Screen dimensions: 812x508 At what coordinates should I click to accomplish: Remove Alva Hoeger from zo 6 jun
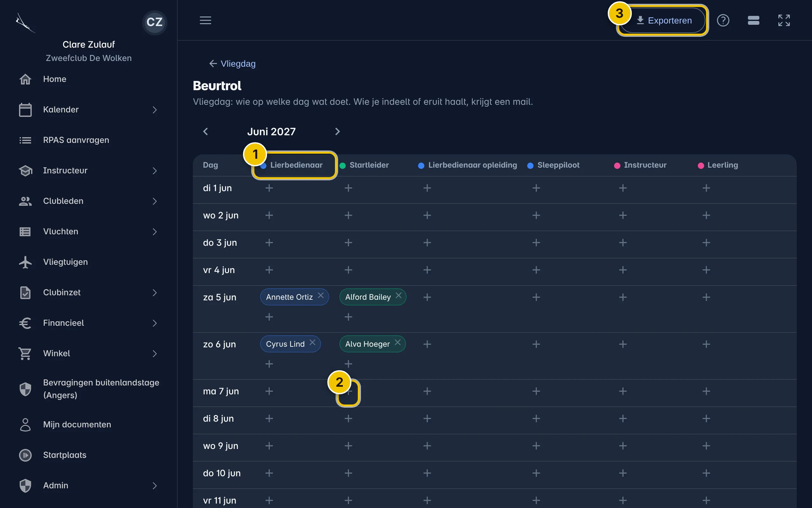click(x=398, y=342)
